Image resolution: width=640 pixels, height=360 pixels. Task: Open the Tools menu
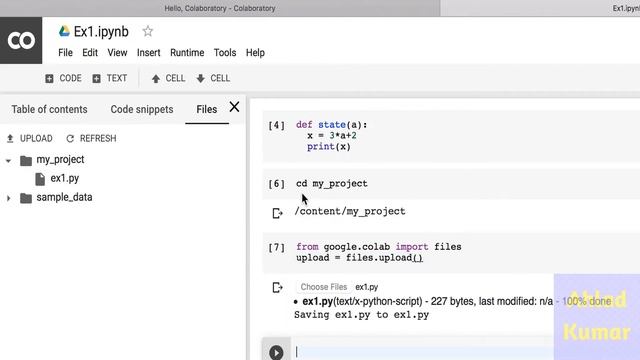[225, 53]
